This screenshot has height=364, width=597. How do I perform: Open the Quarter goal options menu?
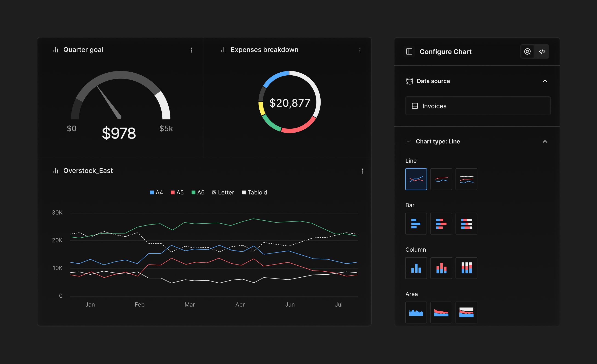coord(192,50)
